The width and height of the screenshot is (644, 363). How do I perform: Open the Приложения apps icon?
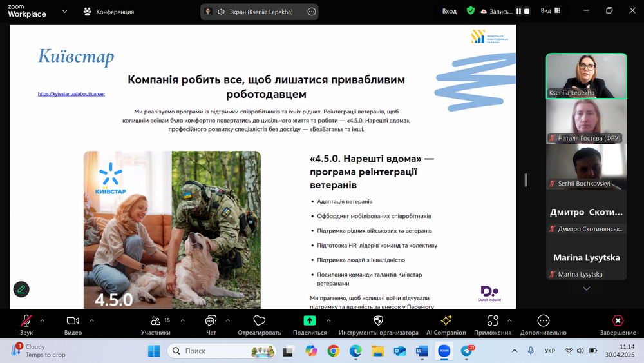point(493,322)
